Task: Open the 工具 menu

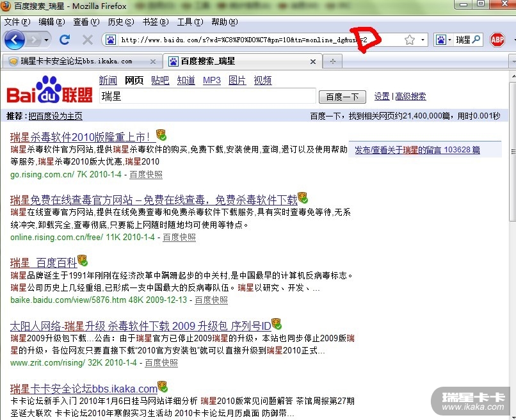Action: tap(190, 22)
